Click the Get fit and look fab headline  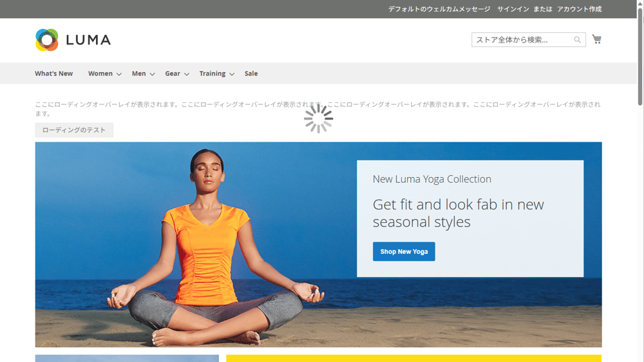coord(458,213)
